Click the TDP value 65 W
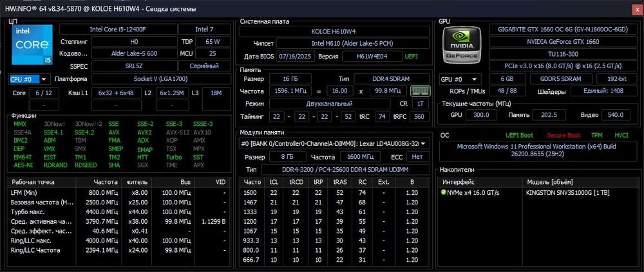The image size is (644, 272). (213, 41)
